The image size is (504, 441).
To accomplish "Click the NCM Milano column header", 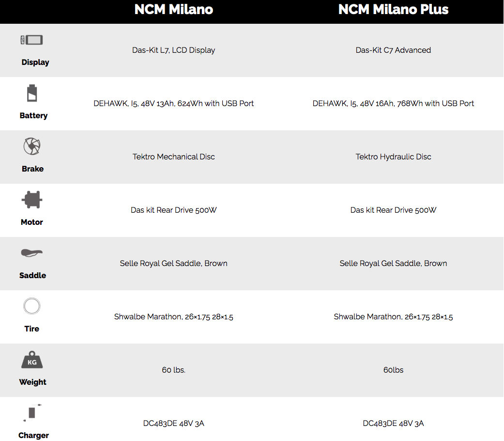I will coord(173,10).
